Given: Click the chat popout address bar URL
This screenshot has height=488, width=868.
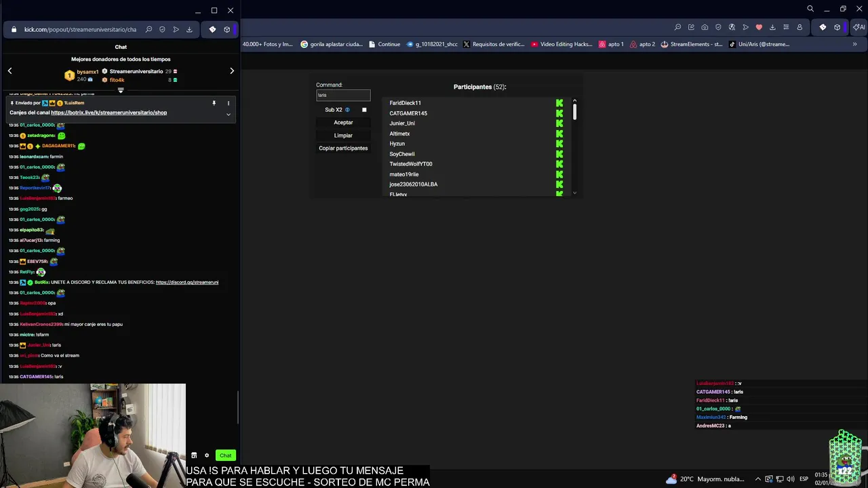Looking at the screenshot, I should (x=80, y=29).
